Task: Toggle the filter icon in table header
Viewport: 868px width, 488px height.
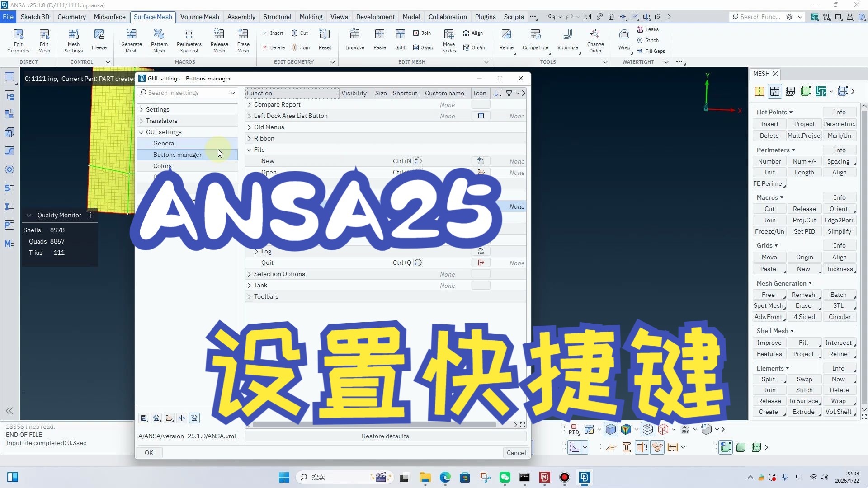Action: coord(509,93)
